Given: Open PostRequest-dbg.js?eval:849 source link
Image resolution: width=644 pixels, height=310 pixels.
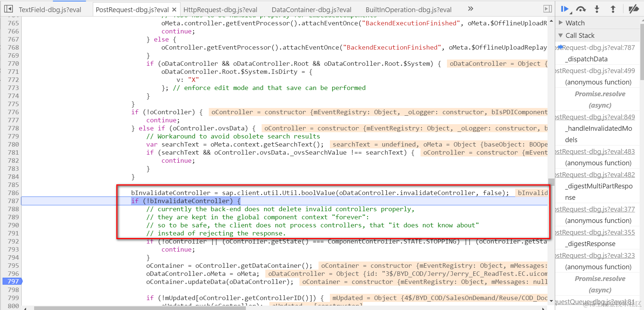Looking at the screenshot, I should (595, 117).
